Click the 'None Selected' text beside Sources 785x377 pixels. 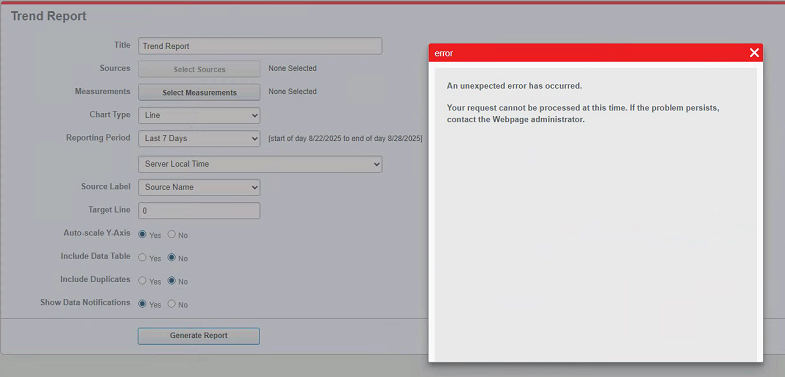coord(292,68)
